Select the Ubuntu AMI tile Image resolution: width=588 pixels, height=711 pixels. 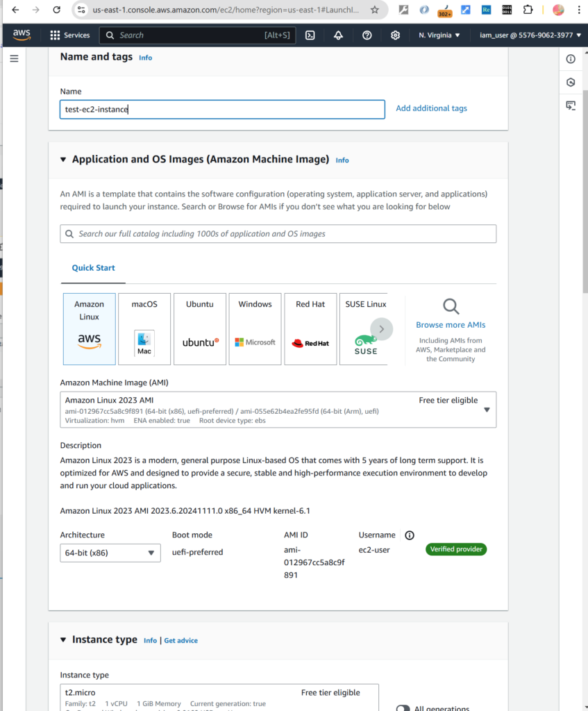(x=200, y=328)
